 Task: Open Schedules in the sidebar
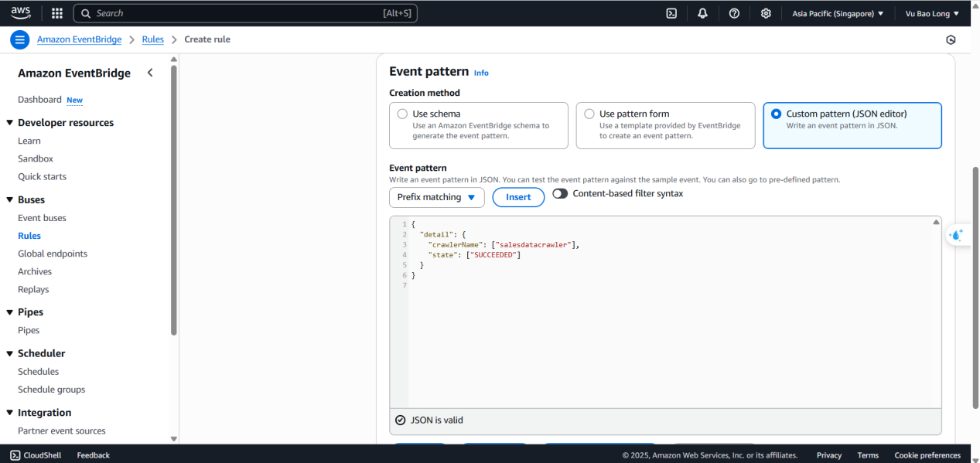[x=39, y=372]
